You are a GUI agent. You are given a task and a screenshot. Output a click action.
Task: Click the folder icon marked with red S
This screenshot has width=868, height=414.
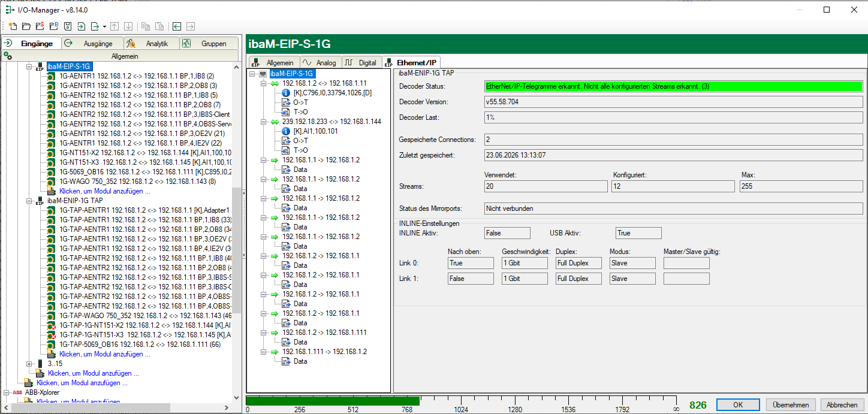pos(40,26)
